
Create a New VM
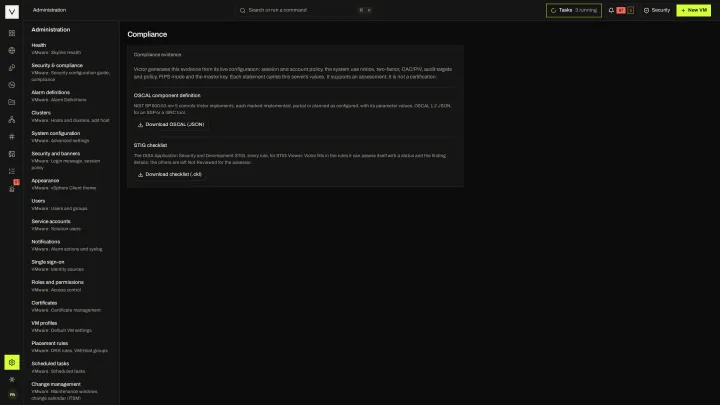[693, 10]
